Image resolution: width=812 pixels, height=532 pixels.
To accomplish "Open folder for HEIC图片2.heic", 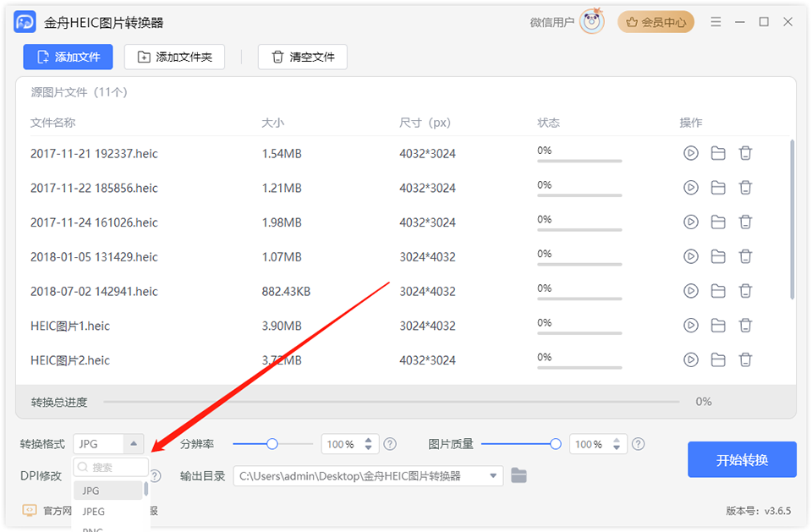I will [x=718, y=359].
